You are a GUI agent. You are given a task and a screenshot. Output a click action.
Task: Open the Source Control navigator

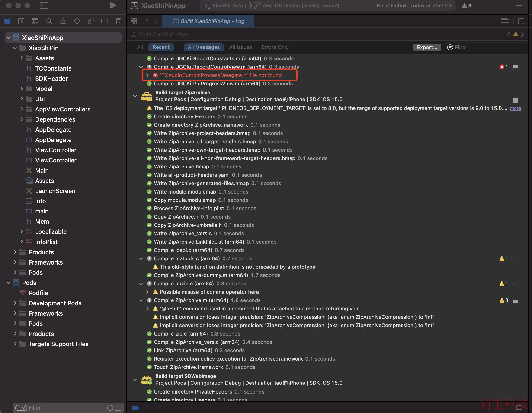pos(21,21)
